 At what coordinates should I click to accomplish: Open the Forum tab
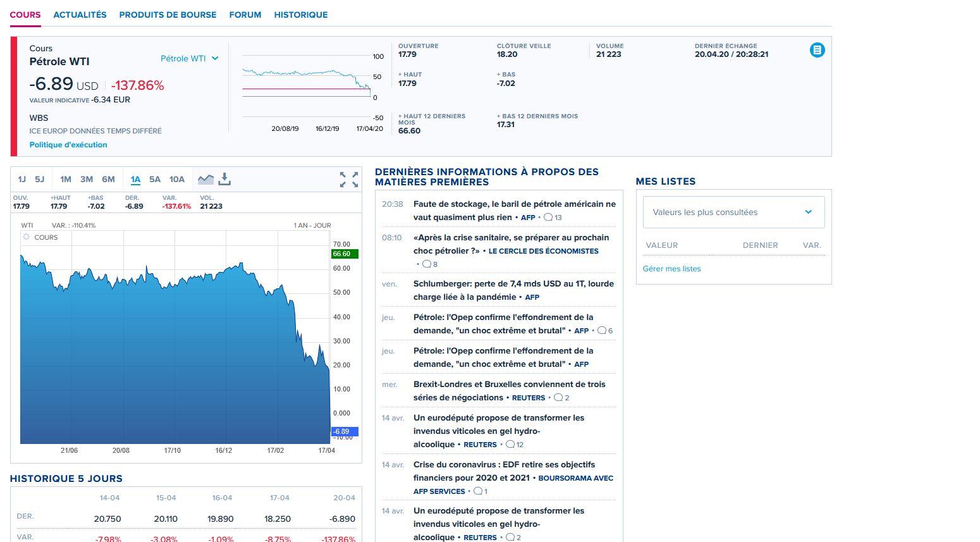pos(245,15)
